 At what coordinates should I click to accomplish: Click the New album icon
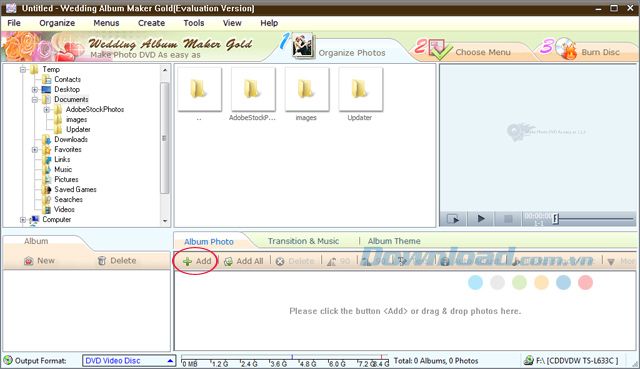(29, 261)
